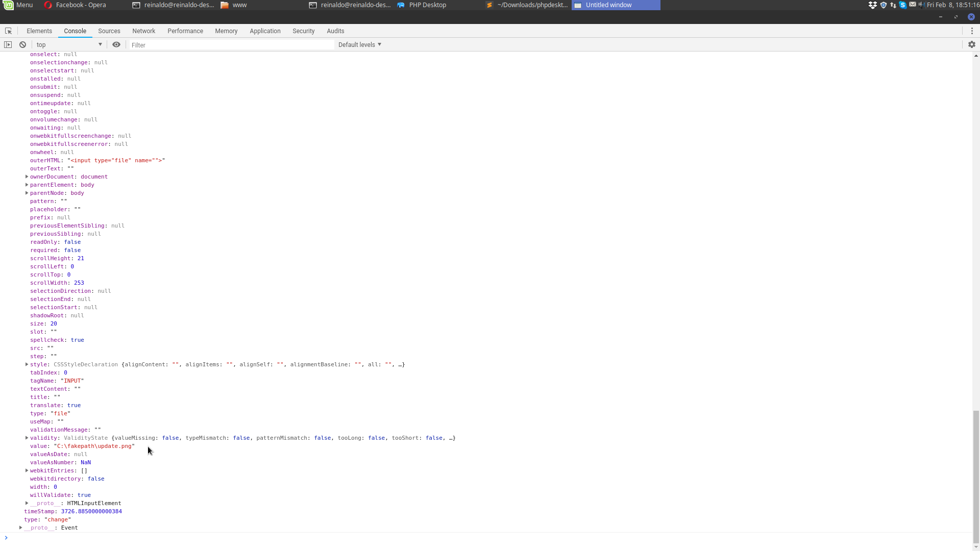The width and height of the screenshot is (980, 551).
Task: Open the customize DevTools three-dot menu
Action: point(972,31)
